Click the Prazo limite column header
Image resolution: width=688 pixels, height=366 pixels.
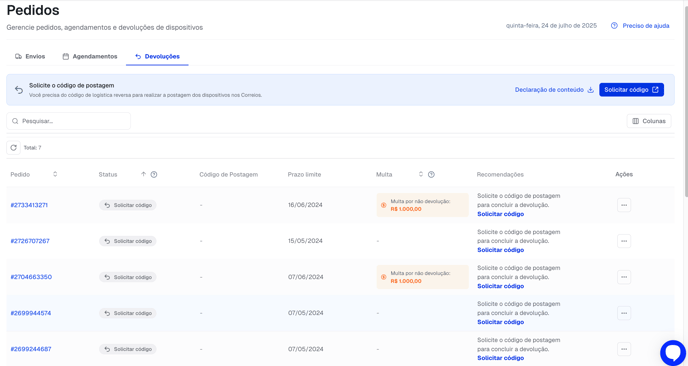[305, 174]
